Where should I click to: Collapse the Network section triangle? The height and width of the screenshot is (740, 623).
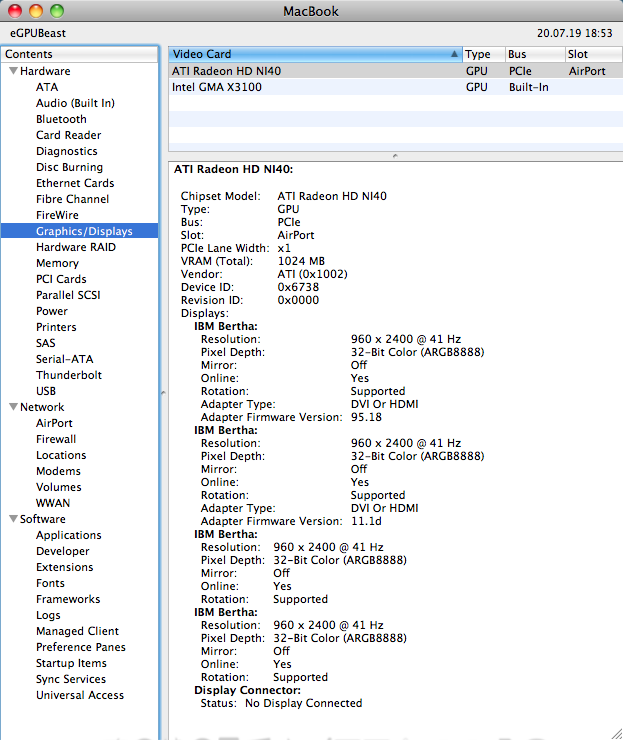(x=14, y=407)
